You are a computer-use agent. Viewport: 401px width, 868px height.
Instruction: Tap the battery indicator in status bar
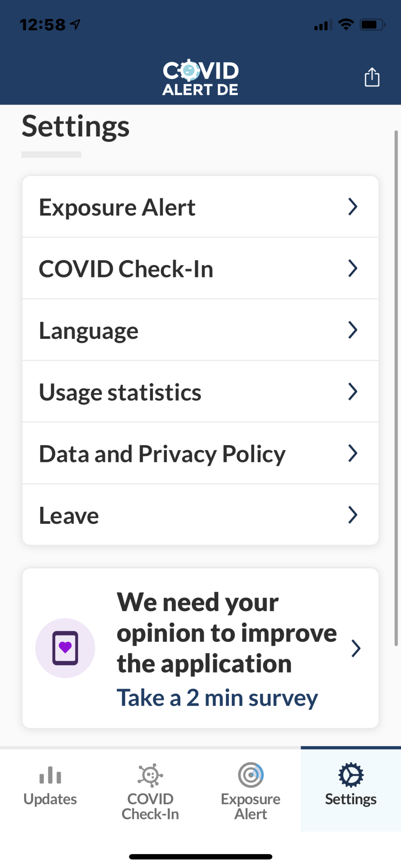coord(372,25)
